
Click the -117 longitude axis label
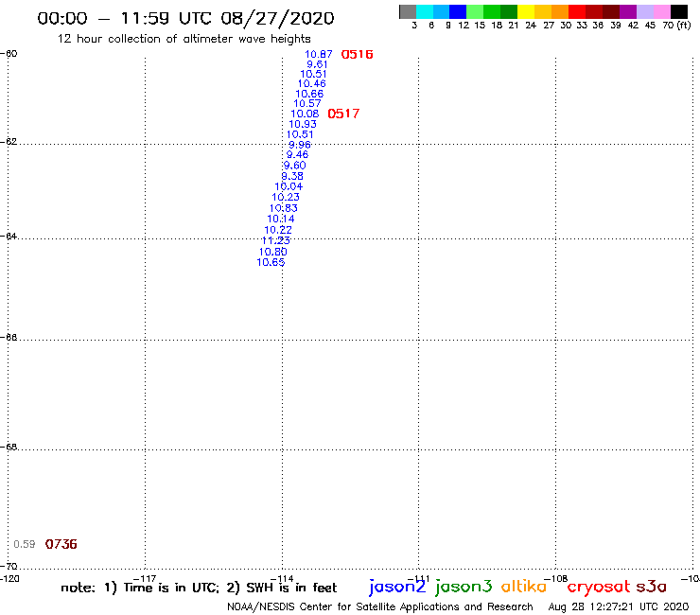[x=145, y=579]
